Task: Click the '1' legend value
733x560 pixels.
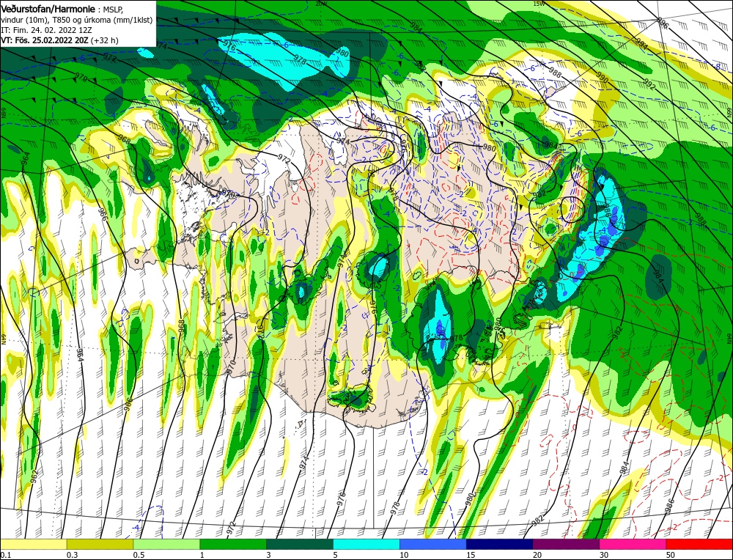Action: click(202, 555)
